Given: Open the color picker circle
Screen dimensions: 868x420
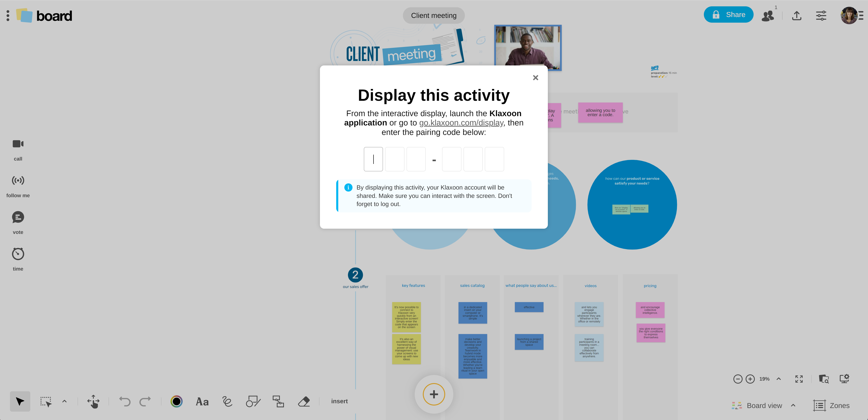Looking at the screenshot, I should [x=176, y=401].
